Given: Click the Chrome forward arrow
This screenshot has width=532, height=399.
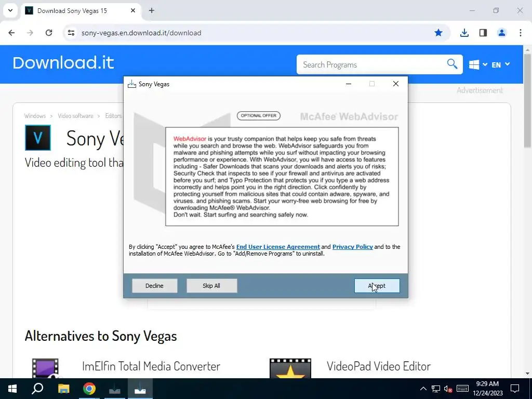Looking at the screenshot, I should [x=30, y=33].
